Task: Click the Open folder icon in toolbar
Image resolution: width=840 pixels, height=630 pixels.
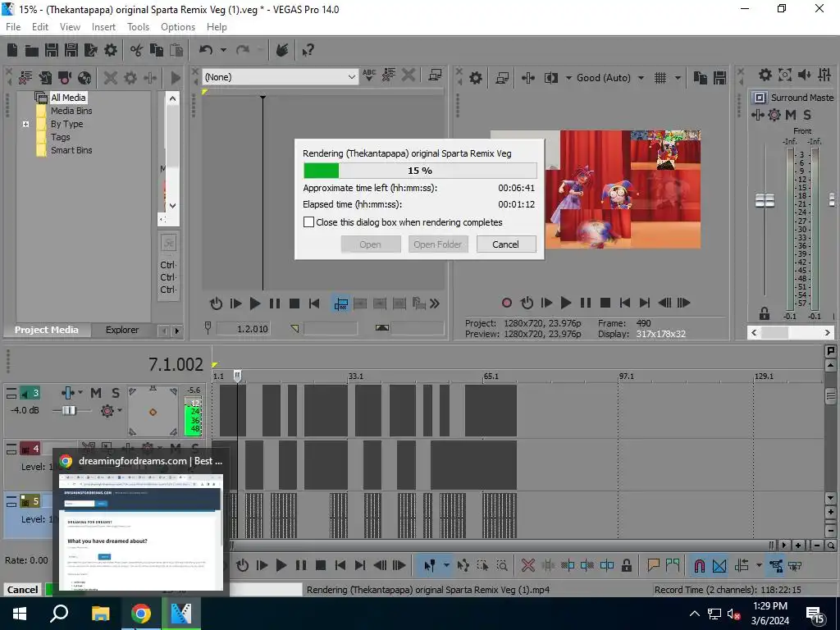Action: (32, 50)
